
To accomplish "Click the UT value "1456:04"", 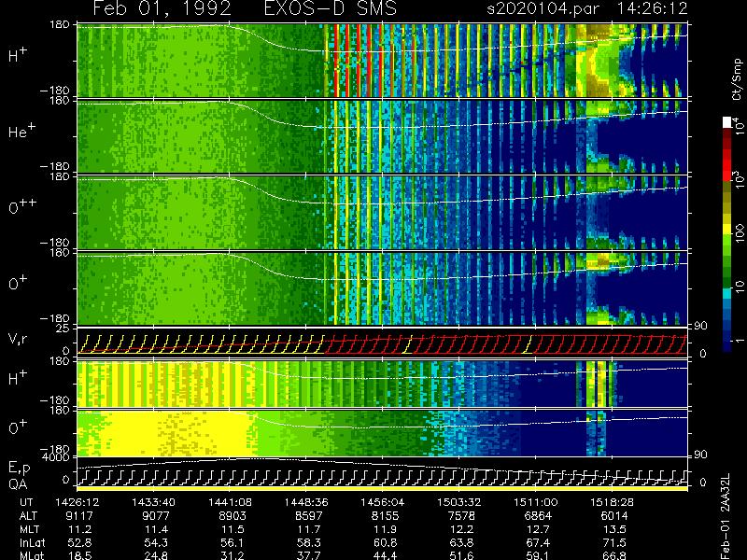I will [383, 502].
